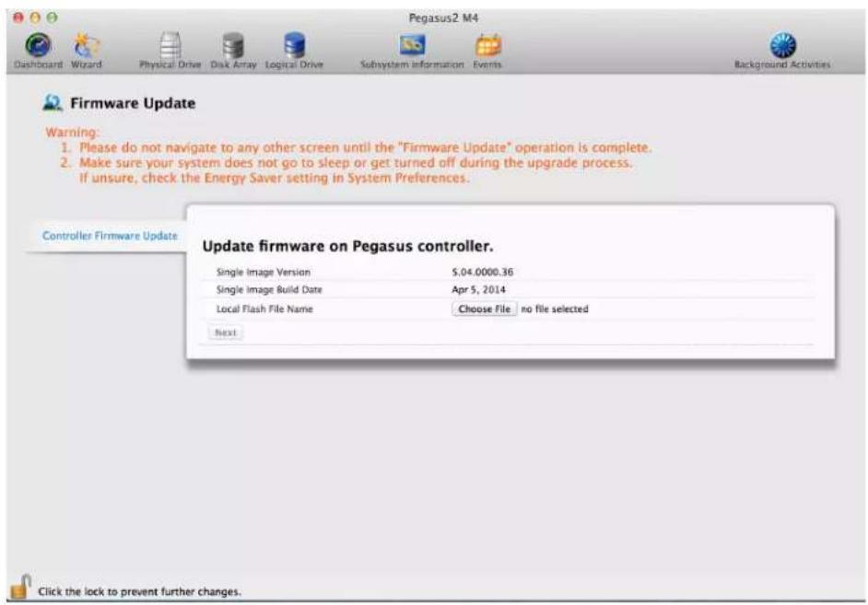The height and width of the screenshot is (605, 868).
Task: Click the version value 5.04.0000.36
Action: click(482, 272)
